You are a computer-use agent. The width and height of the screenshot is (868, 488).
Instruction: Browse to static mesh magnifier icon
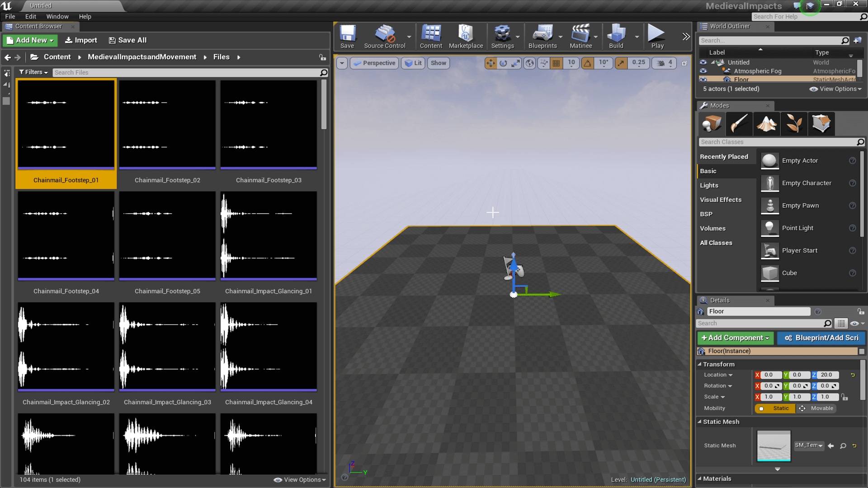(x=843, y=446)
